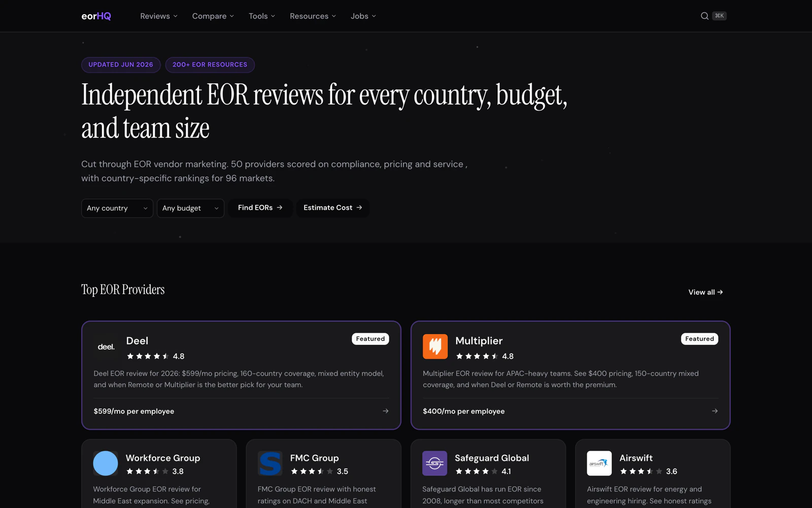Open the Safeguard Global review

(492, 458)
